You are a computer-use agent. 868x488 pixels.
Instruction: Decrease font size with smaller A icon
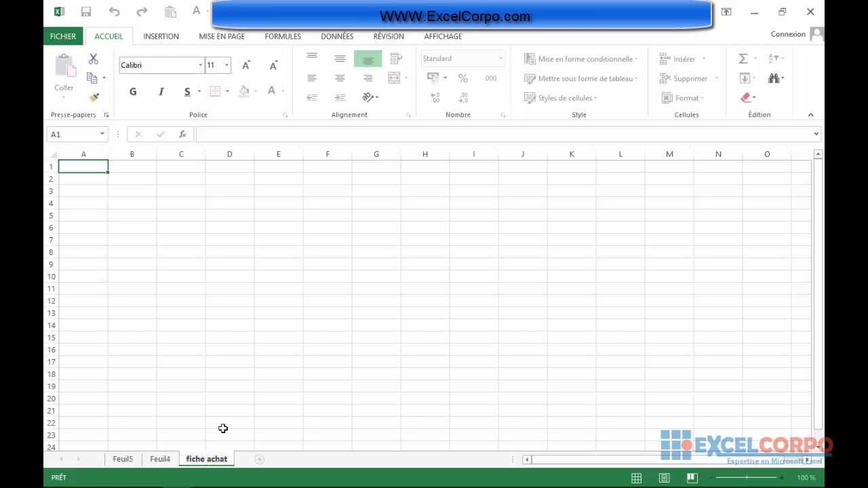tap(273, 65)
